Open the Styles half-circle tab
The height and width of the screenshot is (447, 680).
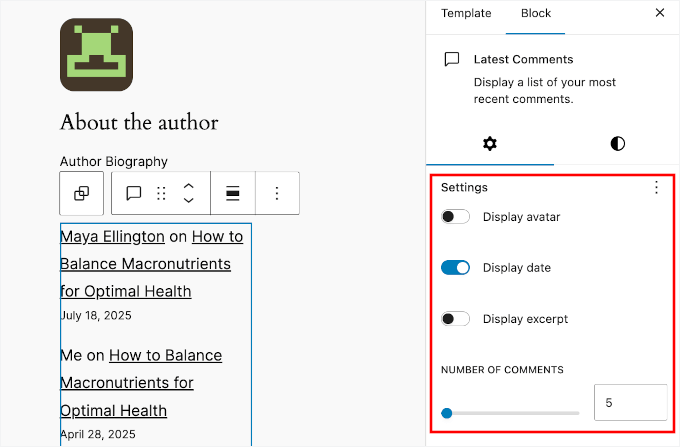(x=617, y=144)
